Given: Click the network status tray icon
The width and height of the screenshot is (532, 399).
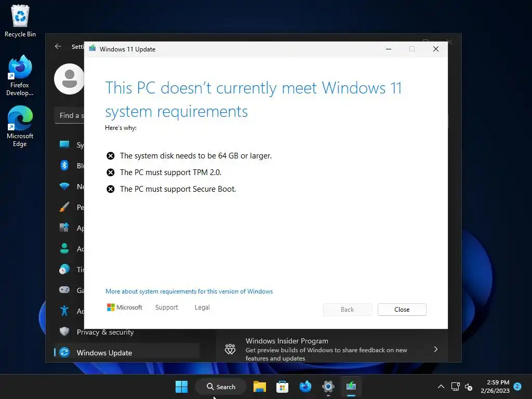Looking at the screenshot, I should pyautogui.click(x=455, y=387).
